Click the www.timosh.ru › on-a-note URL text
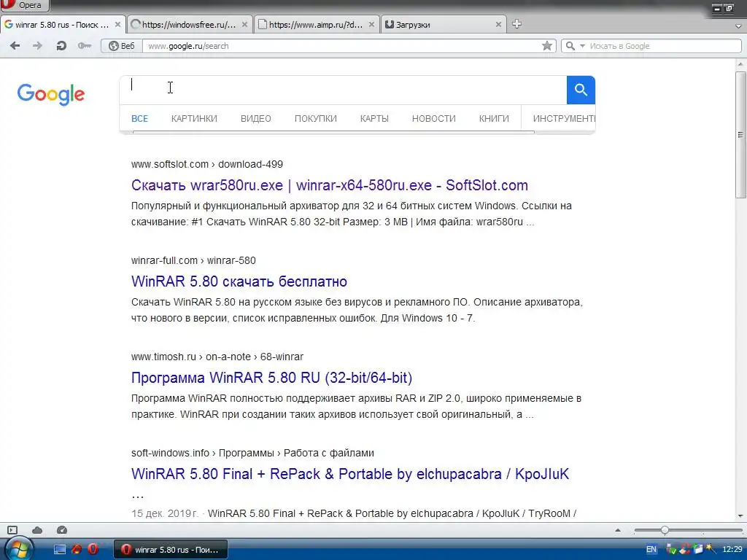This screenshot has height=560, width=747. tap(217, 357)
